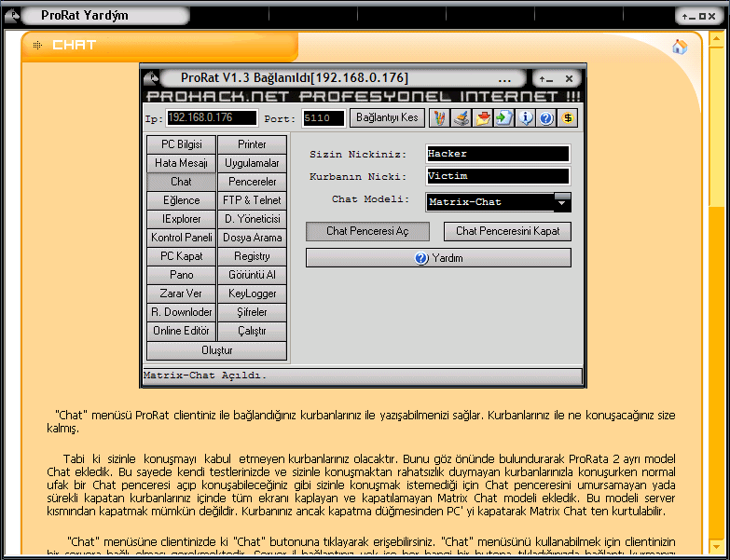Click the colored pencils toolbar icon
730x560 pixels.
(440, 118)
